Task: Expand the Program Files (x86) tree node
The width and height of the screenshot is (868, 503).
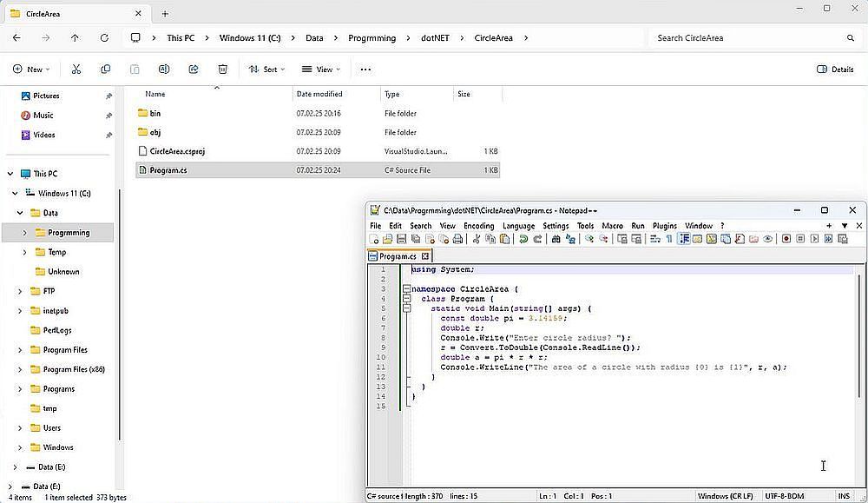Action: [20, 369]
